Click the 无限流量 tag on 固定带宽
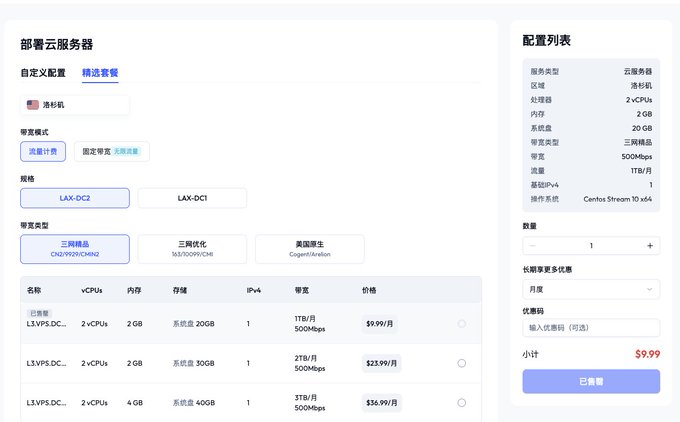 tap(126, 151)
